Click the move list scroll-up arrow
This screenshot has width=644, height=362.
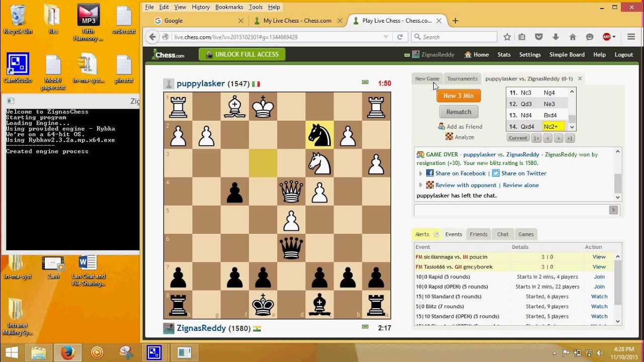[x=572, y=92]
